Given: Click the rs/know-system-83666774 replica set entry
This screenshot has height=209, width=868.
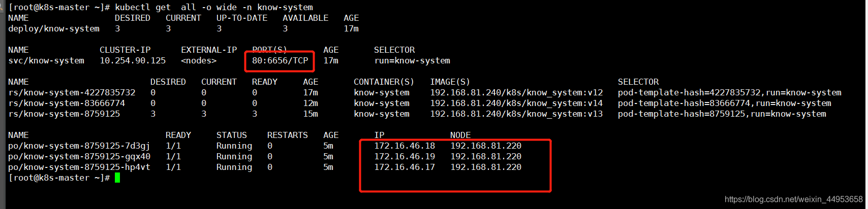Looking at the screenshot, I should [x=67, y=103].
